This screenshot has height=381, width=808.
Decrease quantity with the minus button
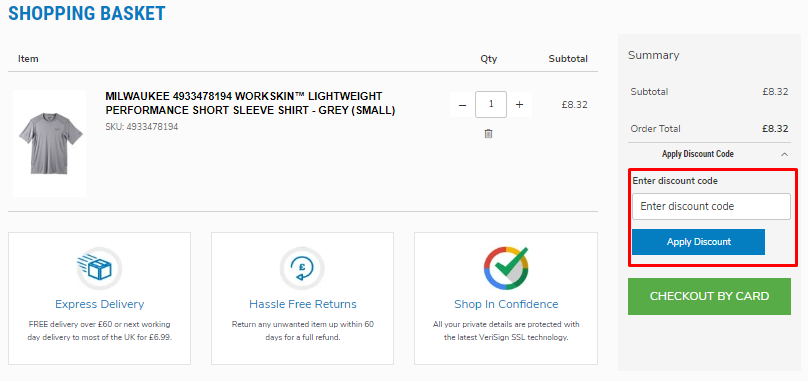(x=462, y=105)
